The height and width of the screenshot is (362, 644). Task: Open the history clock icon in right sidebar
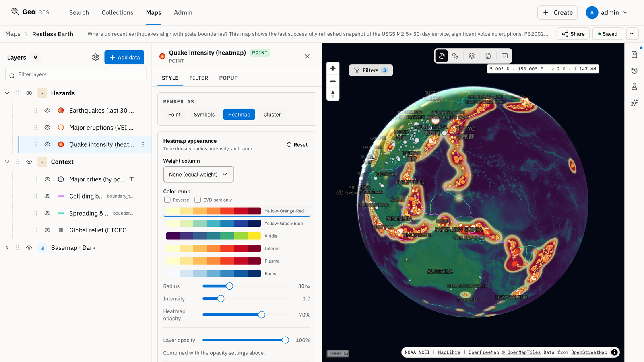click(x=634, y=71)
